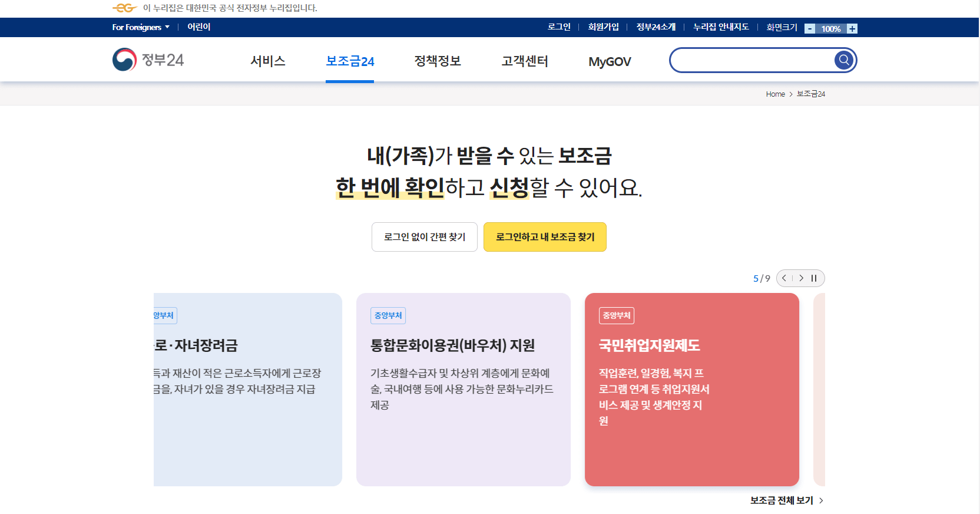The width and height of the screenshot is (980, 514).
Task: Open the 국민취업지원제도 card
Action: pyautogui.click(x=692, y=390)
